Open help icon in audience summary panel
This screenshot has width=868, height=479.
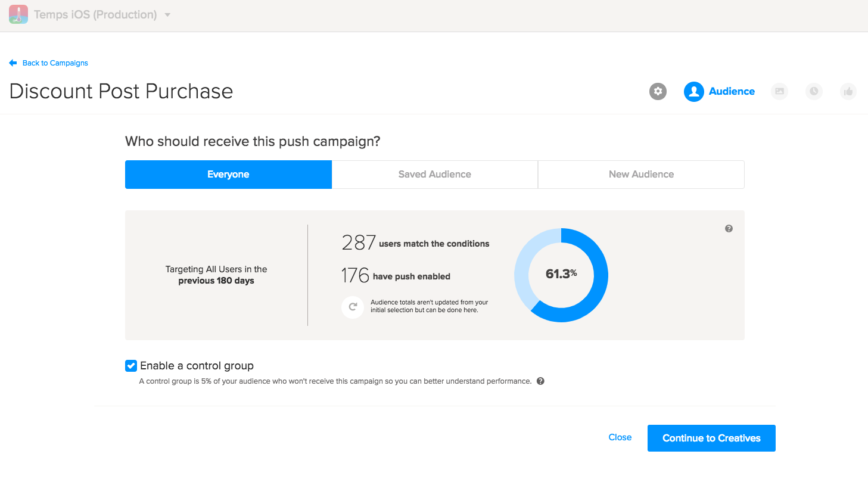click(729, 229)
